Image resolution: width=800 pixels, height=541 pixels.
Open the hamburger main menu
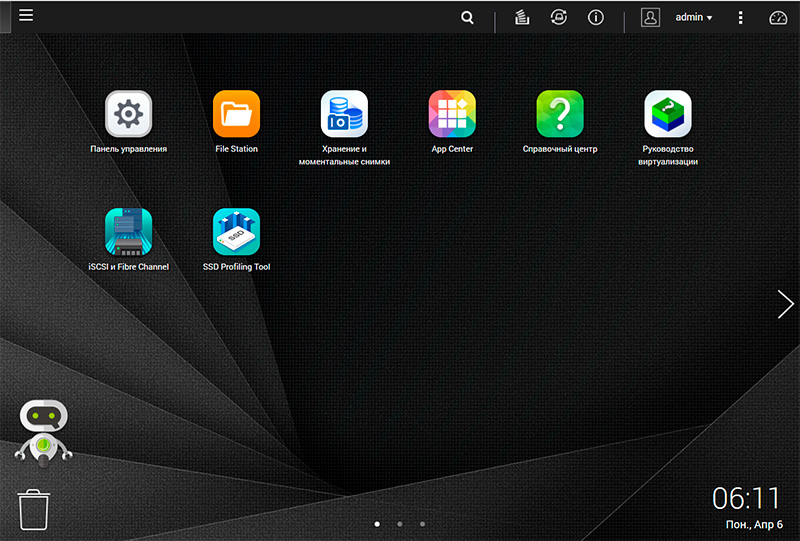[x=26, y=15]
